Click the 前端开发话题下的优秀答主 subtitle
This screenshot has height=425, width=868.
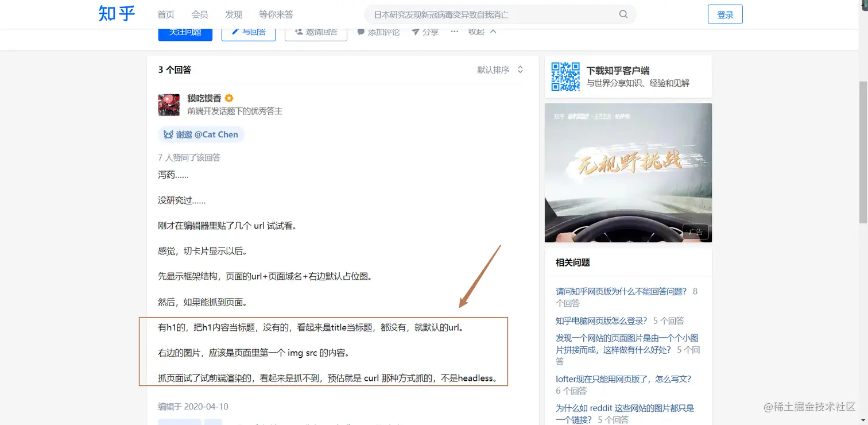click(x=235, y=111)
